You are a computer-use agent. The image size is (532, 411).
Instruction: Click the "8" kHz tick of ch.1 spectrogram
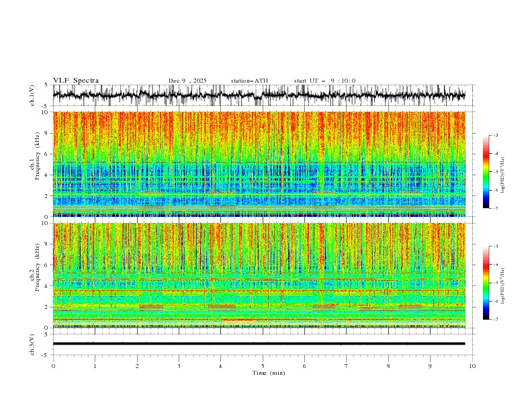48,133
